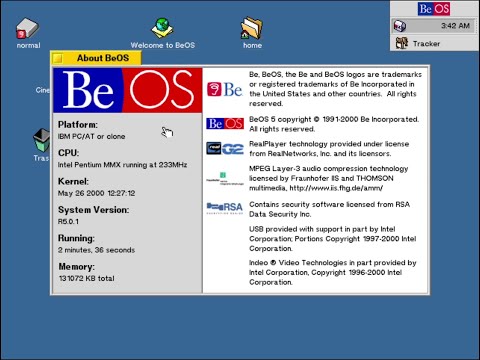Click the 3:42 AM clock in Deskbar
Viewport: 480px width, 360px height.
455,26
